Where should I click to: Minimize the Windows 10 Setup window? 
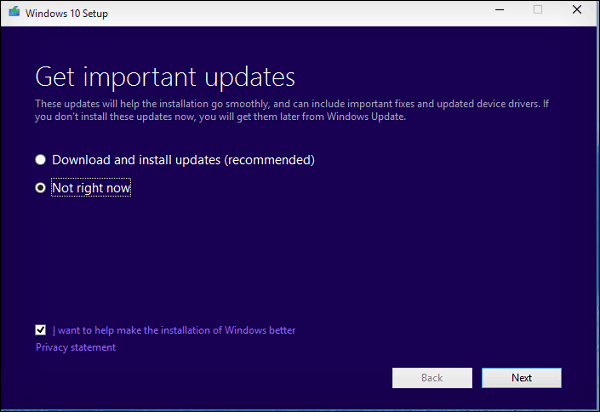click(499, 10)
